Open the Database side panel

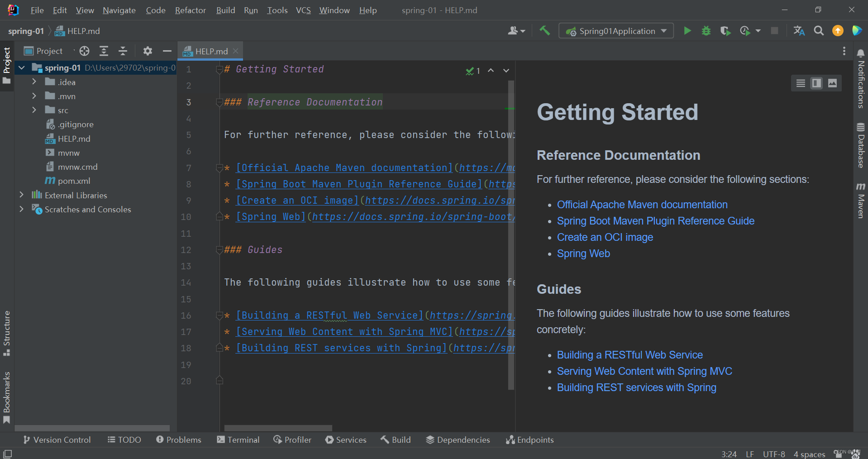861,145
